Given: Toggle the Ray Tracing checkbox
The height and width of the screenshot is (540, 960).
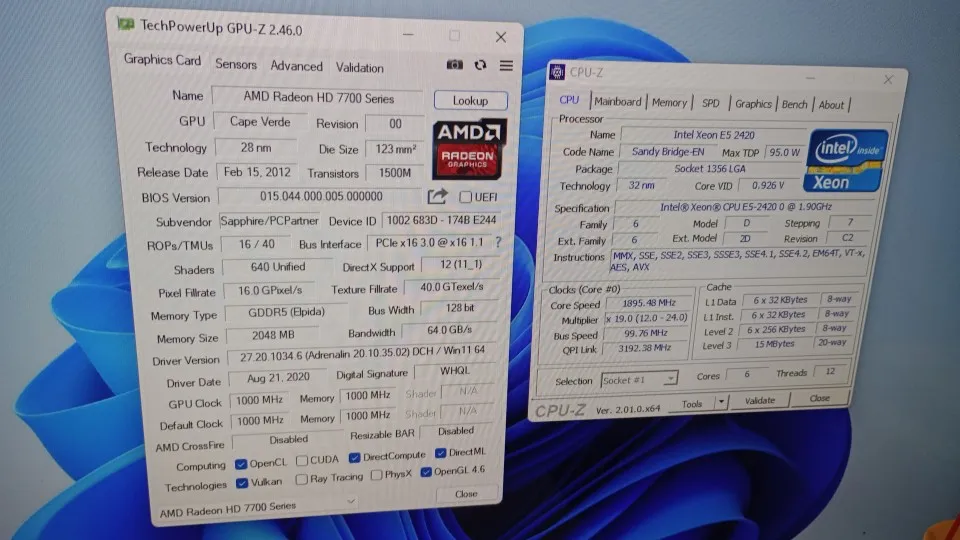Looking at the screenshot, I should point(301,479).
